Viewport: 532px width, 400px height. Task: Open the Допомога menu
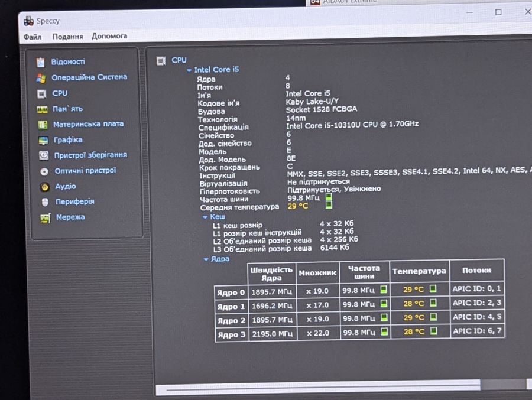[109, 36]
